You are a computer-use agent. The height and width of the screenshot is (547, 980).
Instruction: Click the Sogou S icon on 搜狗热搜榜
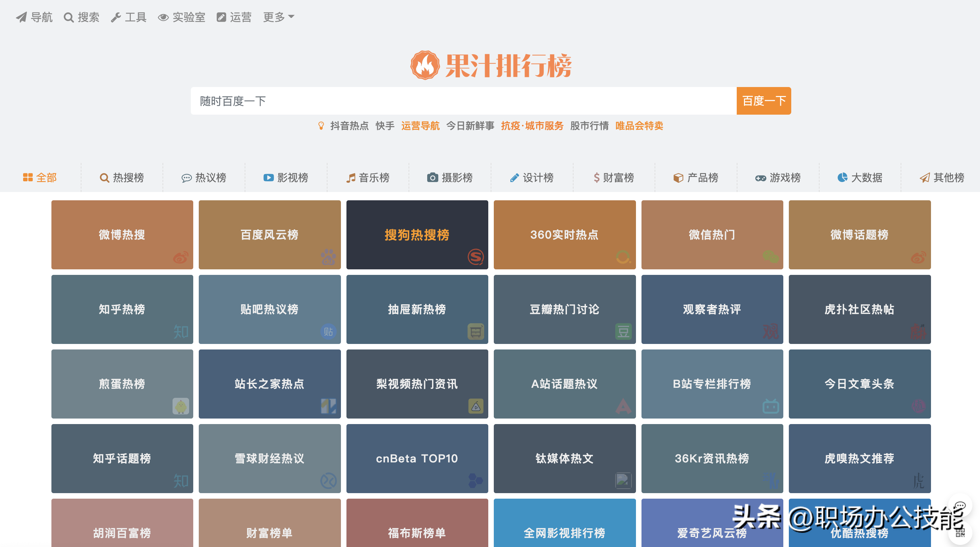coord(476,257)
